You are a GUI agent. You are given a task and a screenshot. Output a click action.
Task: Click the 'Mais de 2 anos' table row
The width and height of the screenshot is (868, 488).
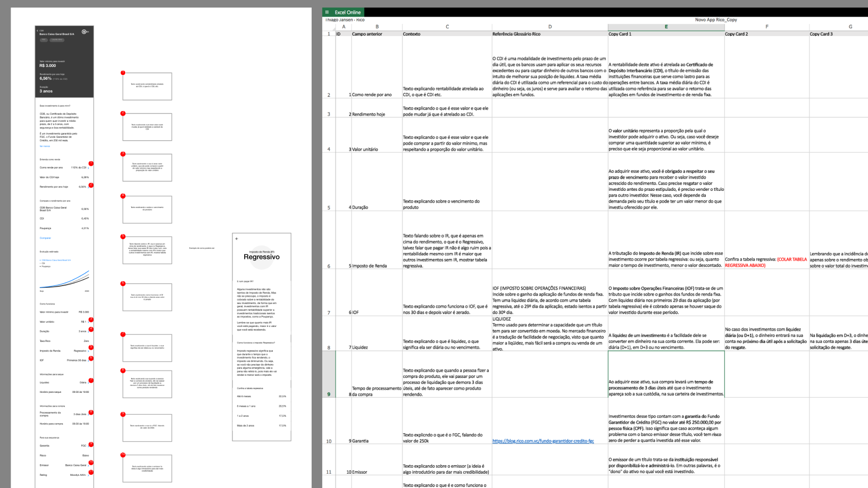[262, 425]
